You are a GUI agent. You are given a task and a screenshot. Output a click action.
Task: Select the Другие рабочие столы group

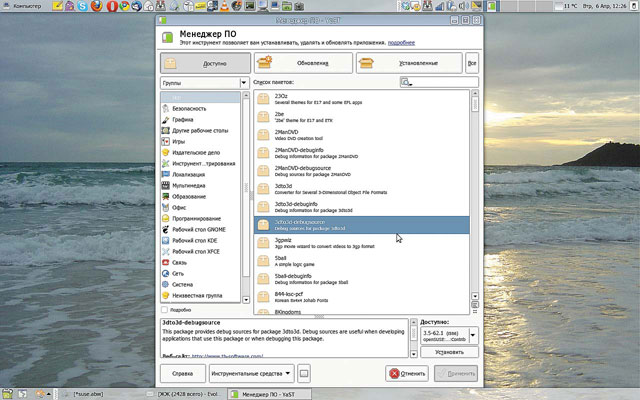(200, 131)
